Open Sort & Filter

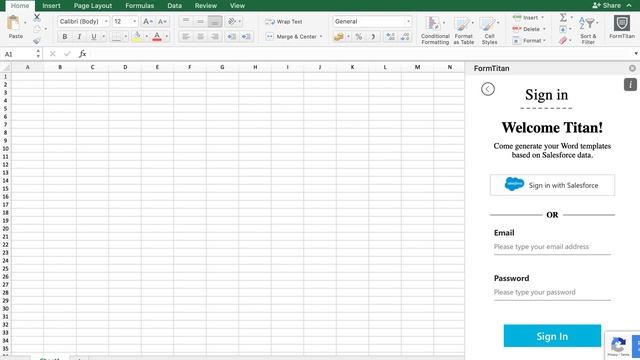pyautogui.click(x=588, y=30)
